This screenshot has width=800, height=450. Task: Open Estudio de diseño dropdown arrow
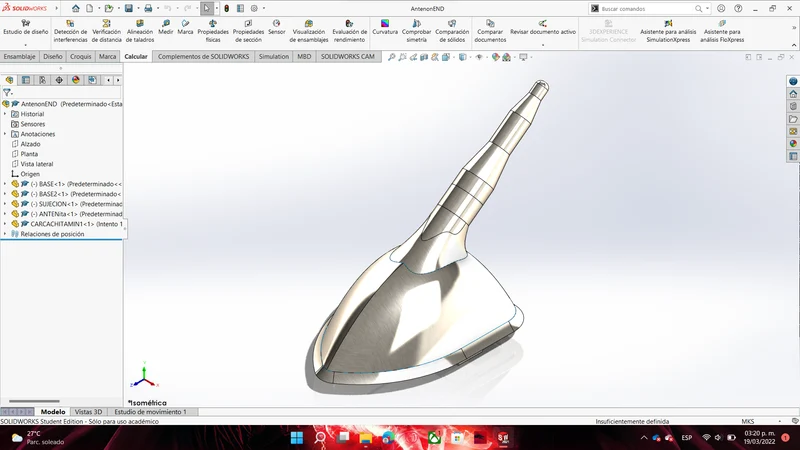pos(26,44)
